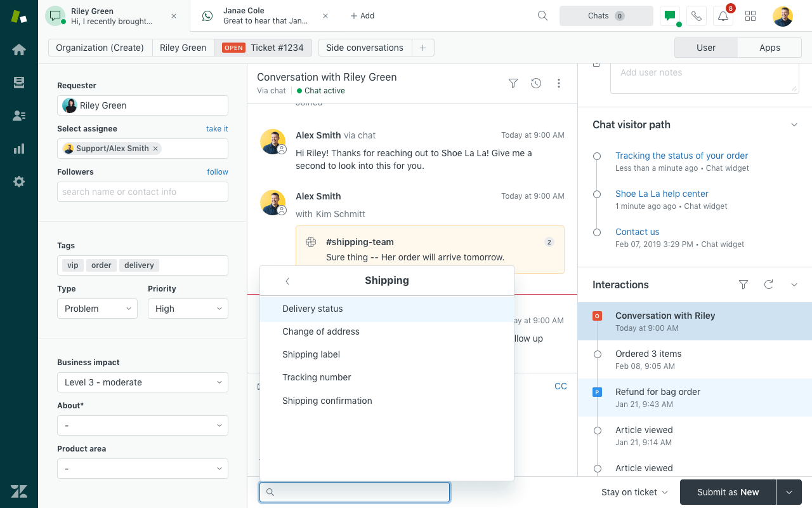The height and width of the screenshot is (508, 812).
Task: Show conversation events history icon
Action: coord(536,83)
